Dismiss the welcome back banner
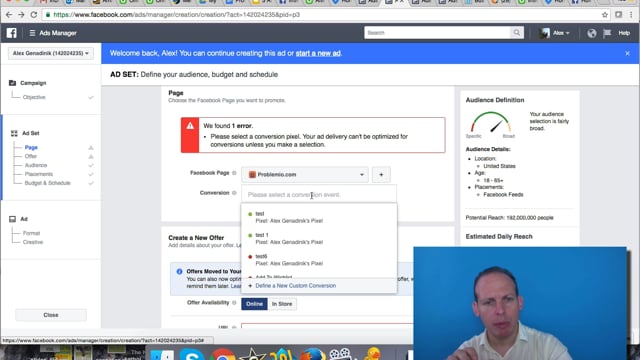640x360 pixels. pos(627,53)
